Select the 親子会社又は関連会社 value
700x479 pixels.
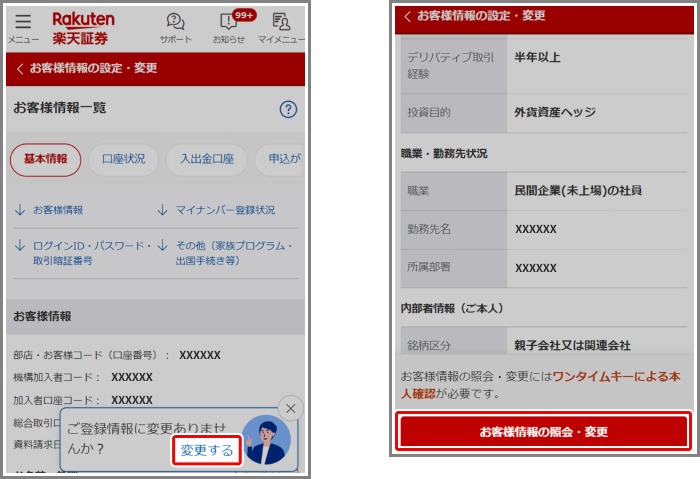[x=572, y=345]
